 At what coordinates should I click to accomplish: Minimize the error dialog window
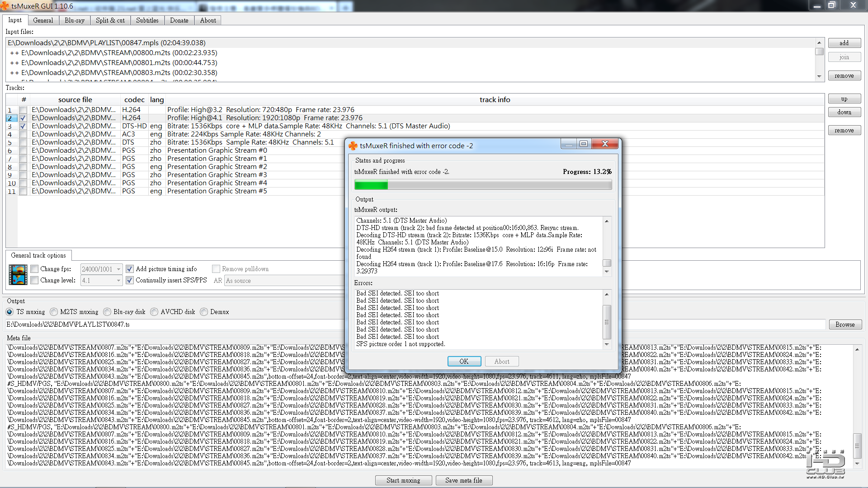pyautogui.click(x=569, y=144)
